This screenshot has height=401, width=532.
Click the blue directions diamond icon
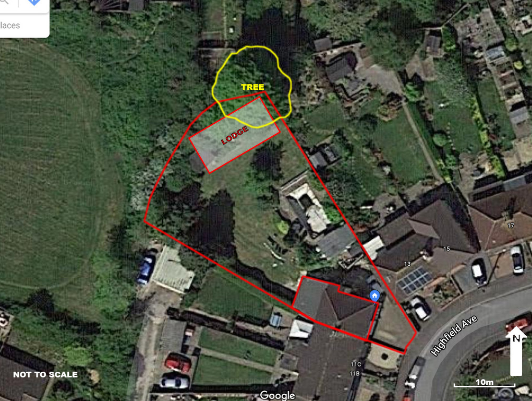click(34, 2)
